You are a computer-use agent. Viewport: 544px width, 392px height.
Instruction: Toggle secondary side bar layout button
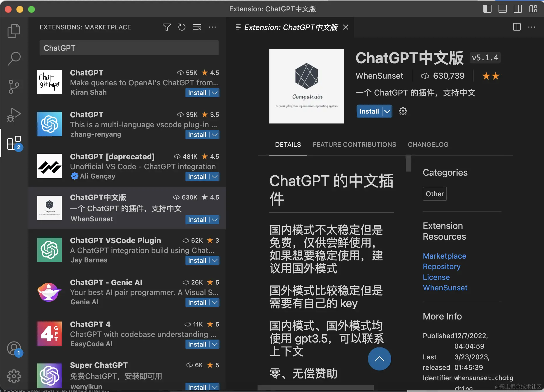(518, 9)
